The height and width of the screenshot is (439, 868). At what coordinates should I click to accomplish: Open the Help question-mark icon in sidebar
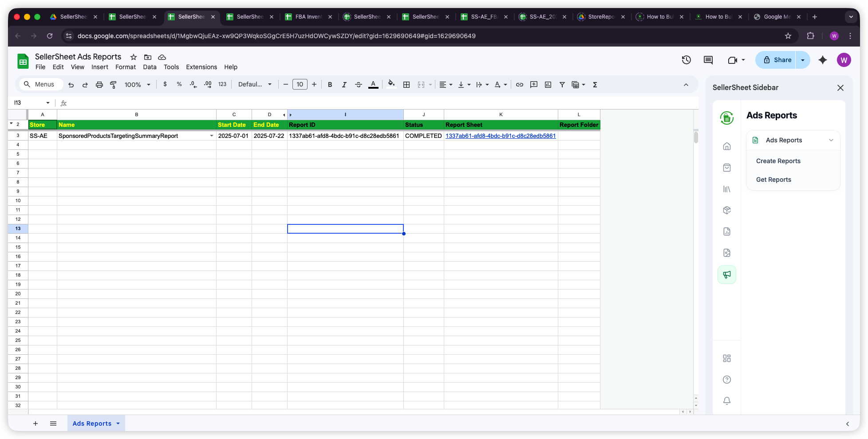click(727, 379)
